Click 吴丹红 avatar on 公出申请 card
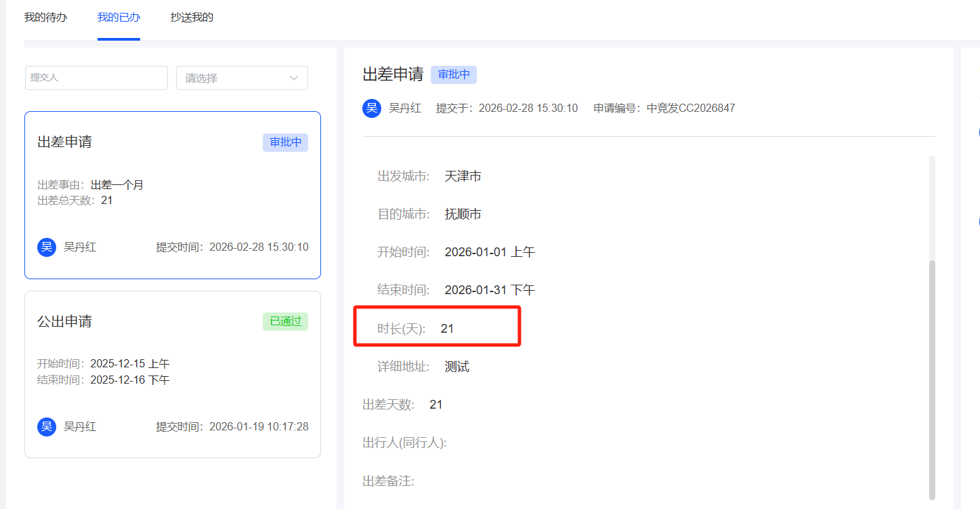The width and height of the screenshot is (980, 509). click(x=47, y=426)
